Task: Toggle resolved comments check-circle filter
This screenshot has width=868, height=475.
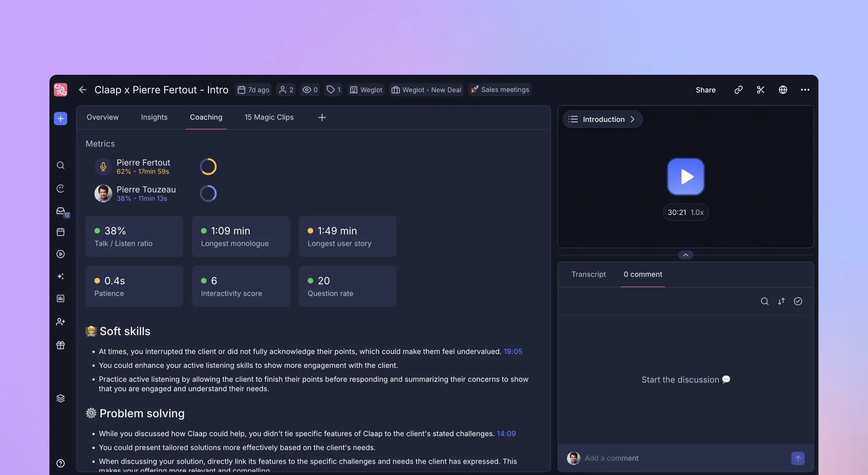Action: click(x=798, y=301)
